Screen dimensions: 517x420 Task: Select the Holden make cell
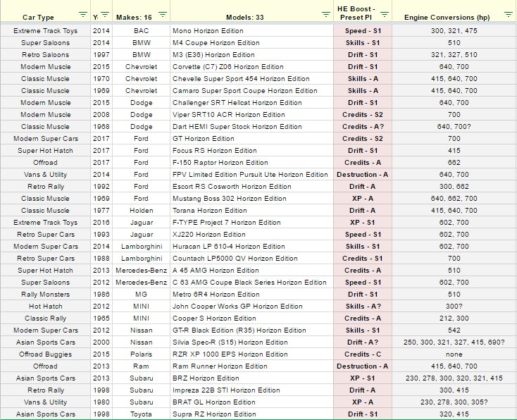[x=141, y=211]
